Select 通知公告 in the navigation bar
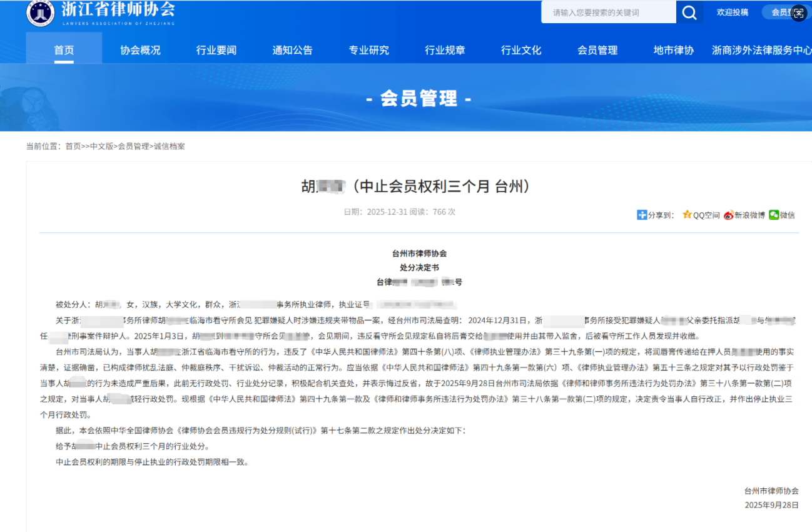The width and height of the screenshot is (812, 532). click(293, 50)
